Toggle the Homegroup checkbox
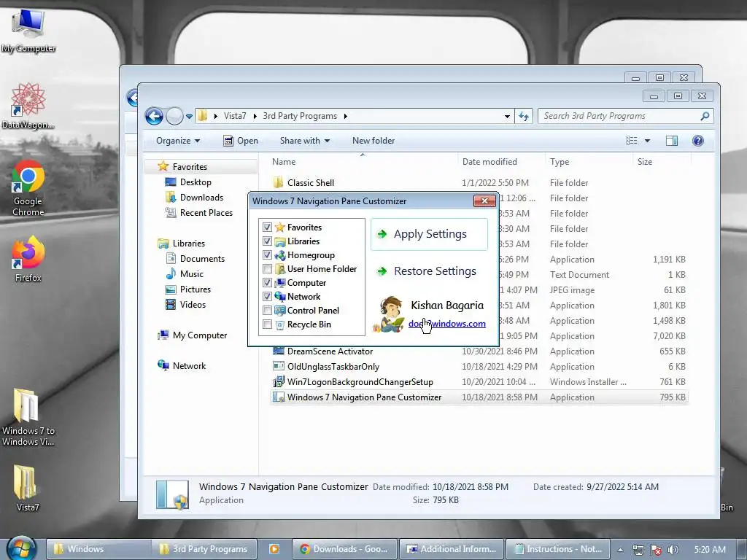The image size is (747, 560). 267,254
